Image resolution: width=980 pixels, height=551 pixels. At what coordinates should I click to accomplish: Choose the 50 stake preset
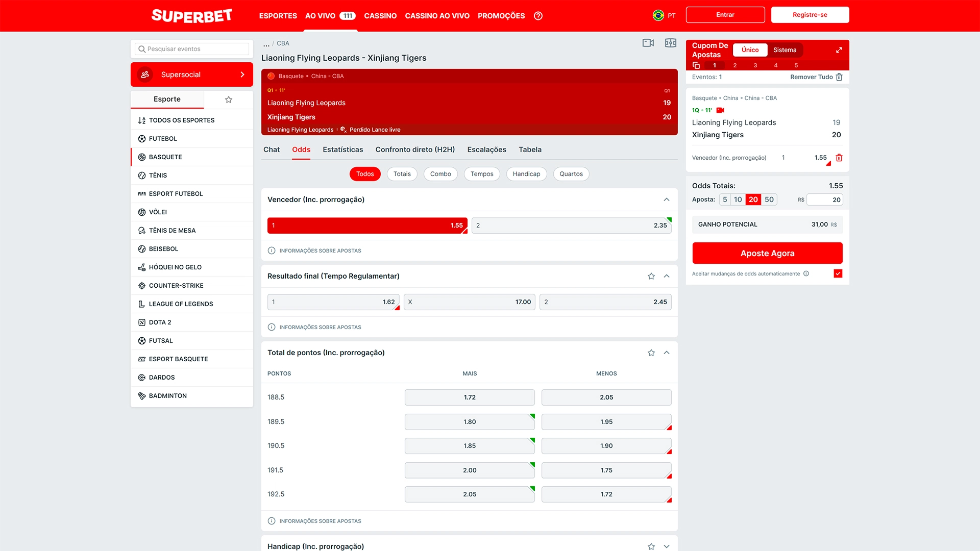click(769, 199)
